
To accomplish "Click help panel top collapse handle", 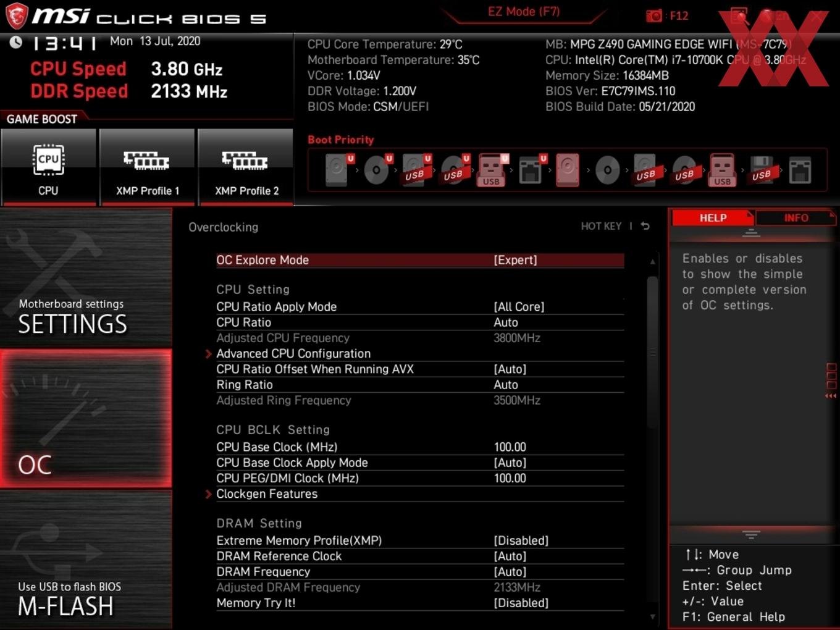I will pos(751,233).
